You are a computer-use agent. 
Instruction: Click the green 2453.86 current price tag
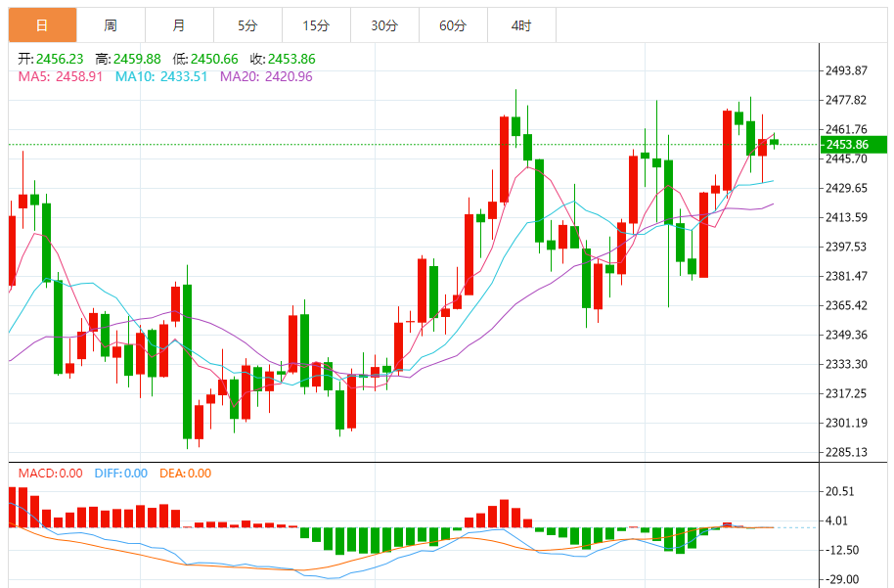point(854,144)
